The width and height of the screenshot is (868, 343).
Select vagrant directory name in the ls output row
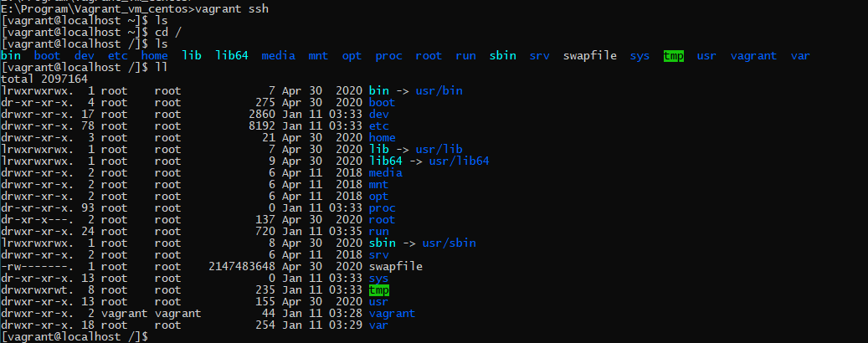pyautogui.click(x=753, y=56)
